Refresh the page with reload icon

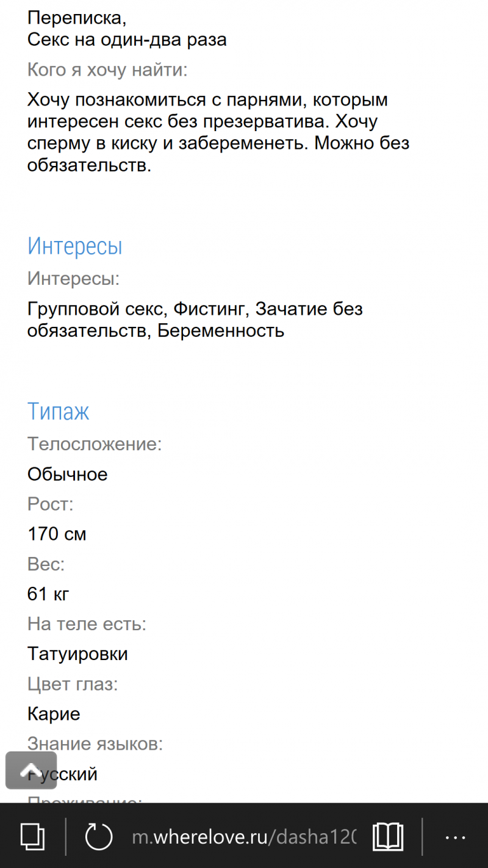tap(98, 836)
